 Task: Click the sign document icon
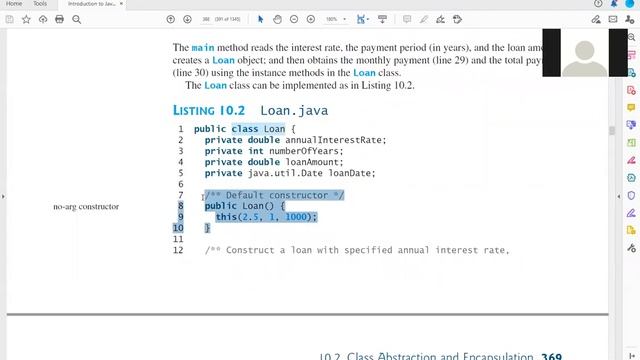click(440, 19)
